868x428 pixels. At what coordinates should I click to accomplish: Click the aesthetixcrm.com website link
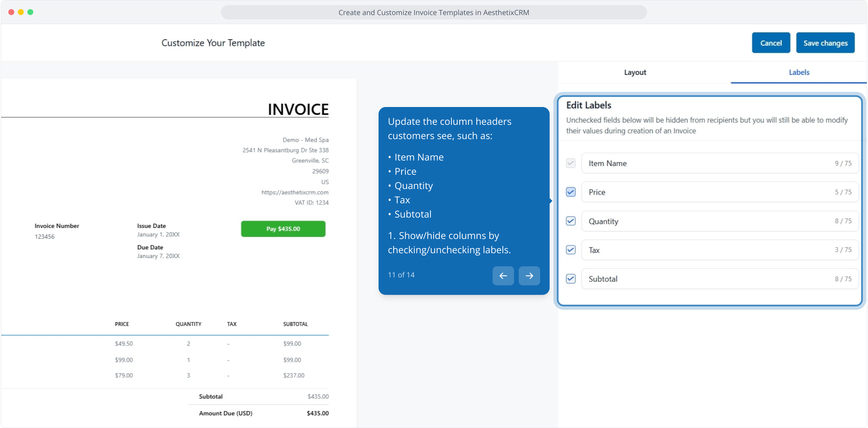(295, 193)
